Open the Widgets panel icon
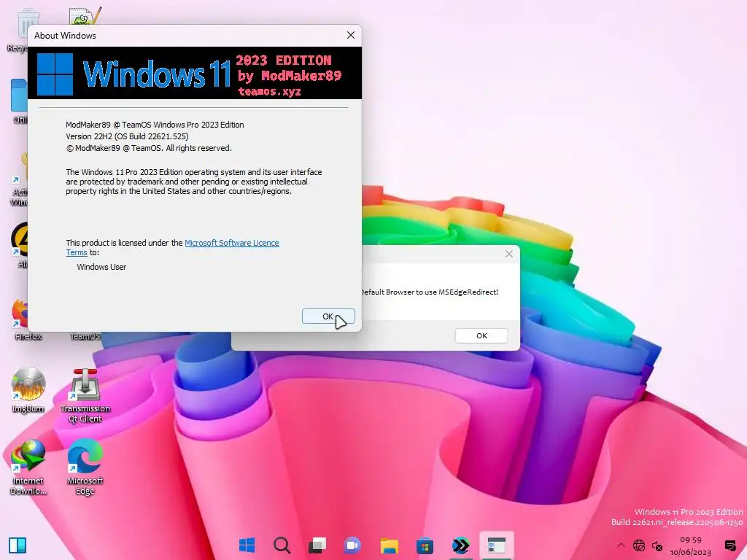Viewport: 747px width, 560px height. [18, 545]
